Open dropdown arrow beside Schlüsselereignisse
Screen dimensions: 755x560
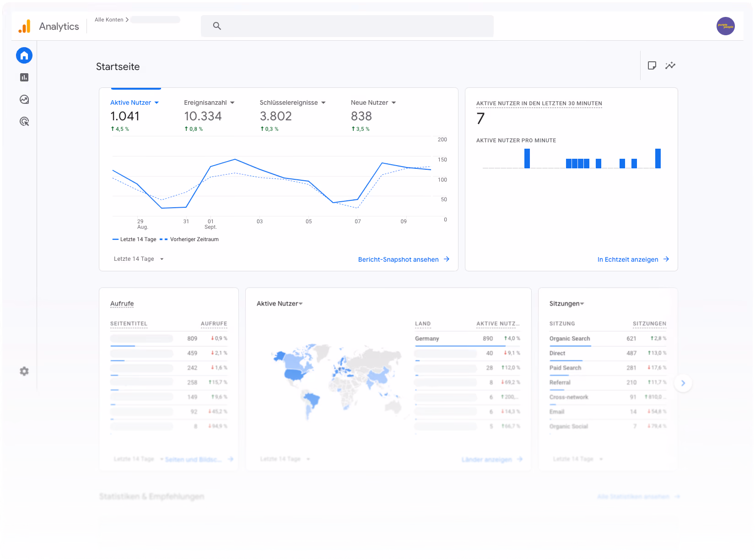(324, 103)
